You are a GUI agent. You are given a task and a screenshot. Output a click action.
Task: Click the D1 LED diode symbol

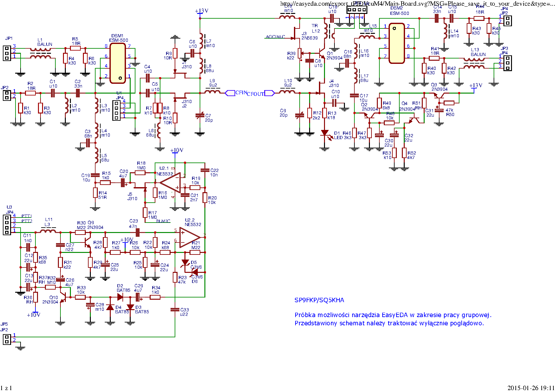324,133
